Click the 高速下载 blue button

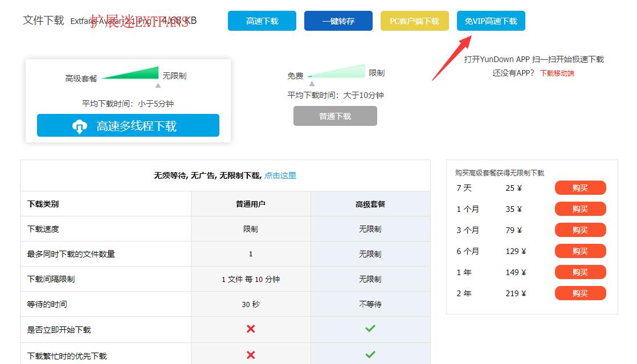pos(262,20)
